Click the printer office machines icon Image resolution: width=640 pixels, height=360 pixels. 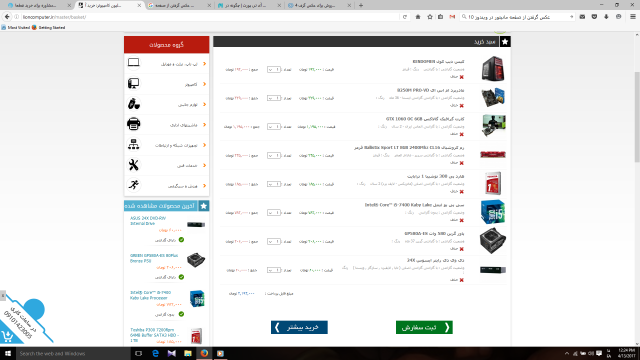tap(133, 124)
